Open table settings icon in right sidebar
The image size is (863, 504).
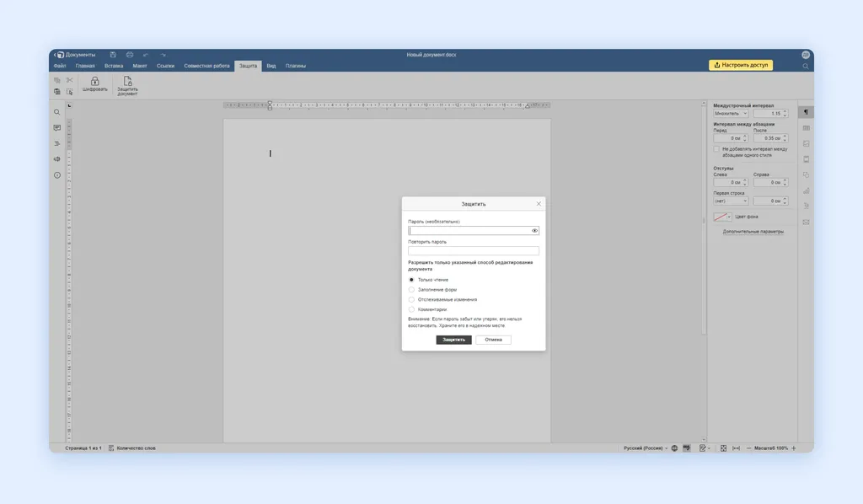pos(806,127)
